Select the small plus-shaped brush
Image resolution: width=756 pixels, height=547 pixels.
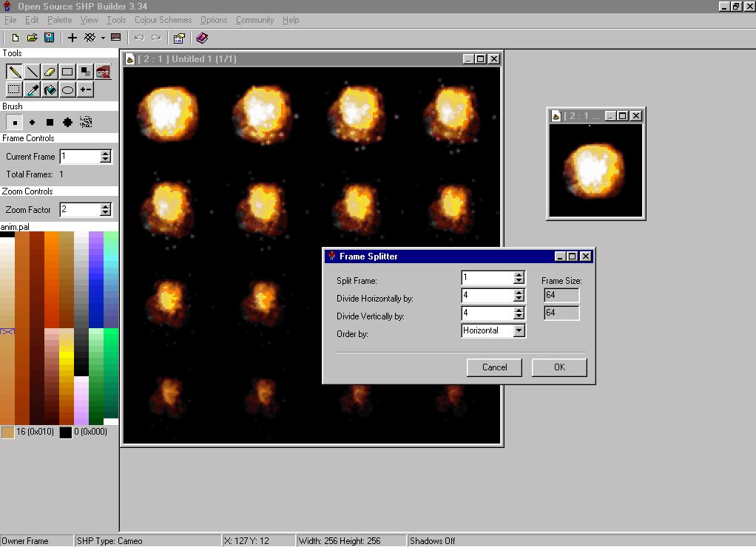tap(32, 122)
